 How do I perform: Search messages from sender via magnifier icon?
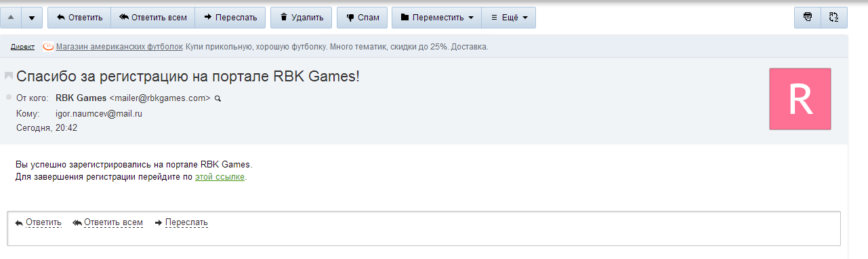218,98
